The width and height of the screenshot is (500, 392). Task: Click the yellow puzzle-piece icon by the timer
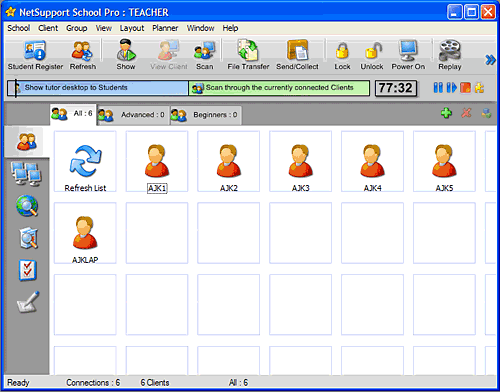(479, 88)
